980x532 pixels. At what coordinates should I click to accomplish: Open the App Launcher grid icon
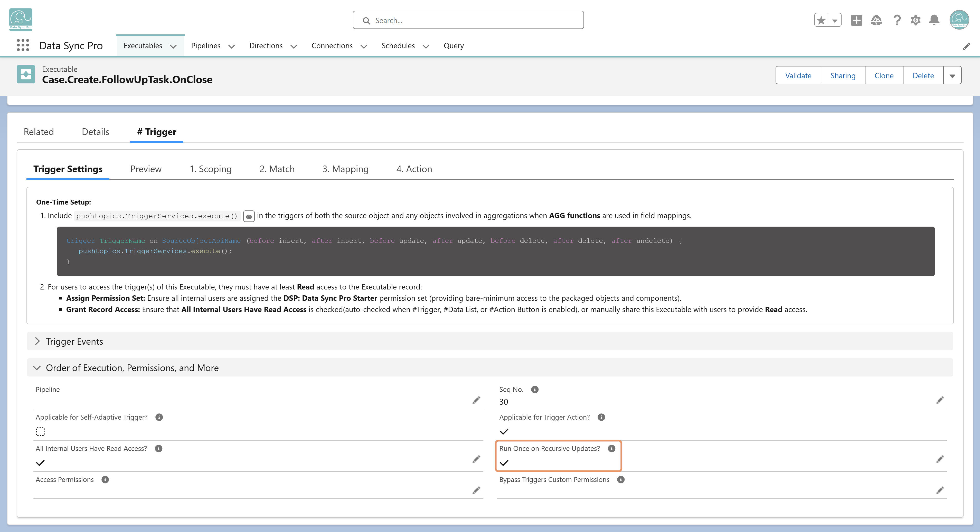tap(23, 45)
